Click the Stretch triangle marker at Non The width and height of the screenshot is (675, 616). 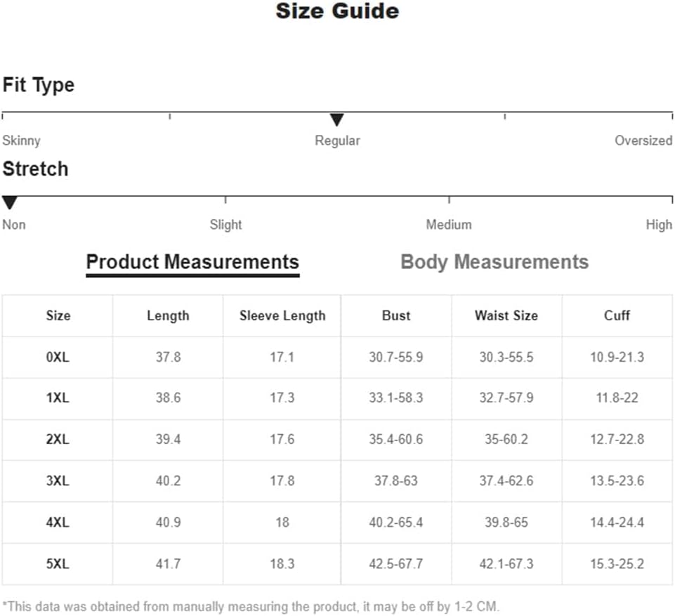point(9,203)
